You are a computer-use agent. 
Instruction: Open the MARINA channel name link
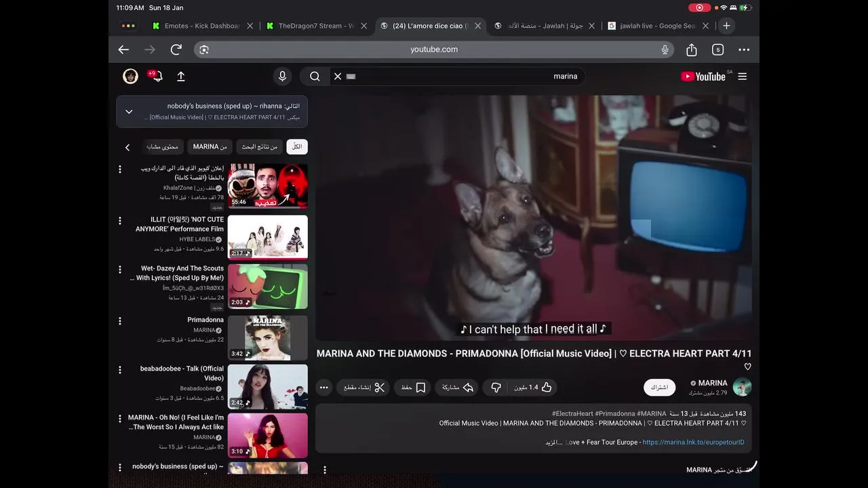(712, 383)
